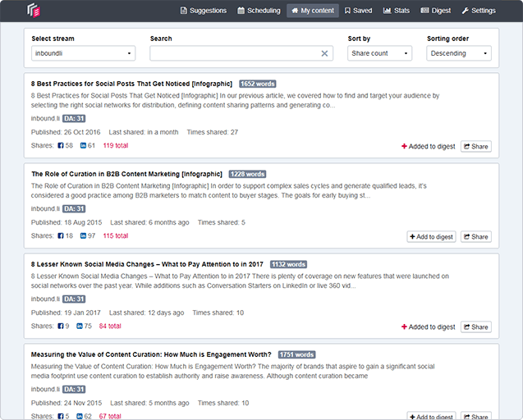Click Facebook icon showing 9 shares
Screen dimensions: 523x420
[x=61, y=326]
